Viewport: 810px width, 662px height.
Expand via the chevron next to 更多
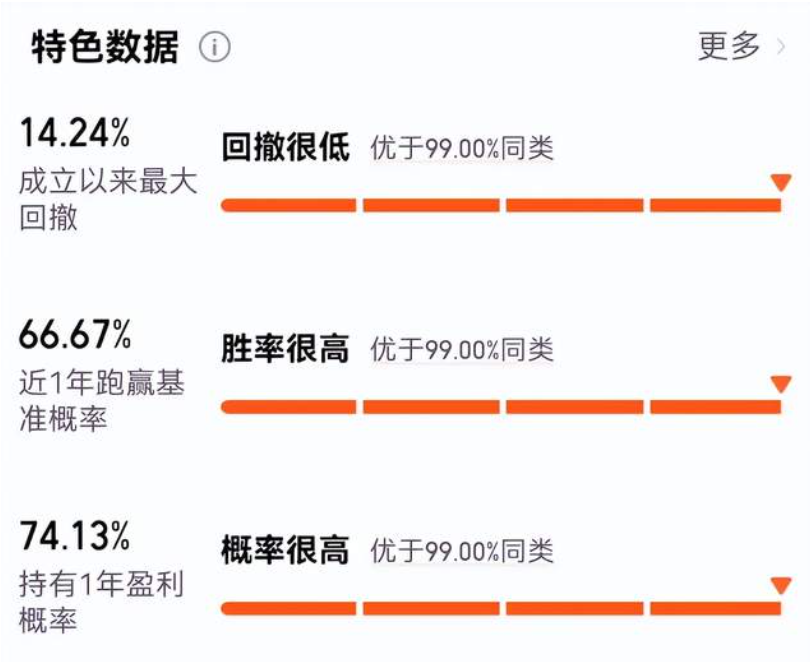(781, 47)
